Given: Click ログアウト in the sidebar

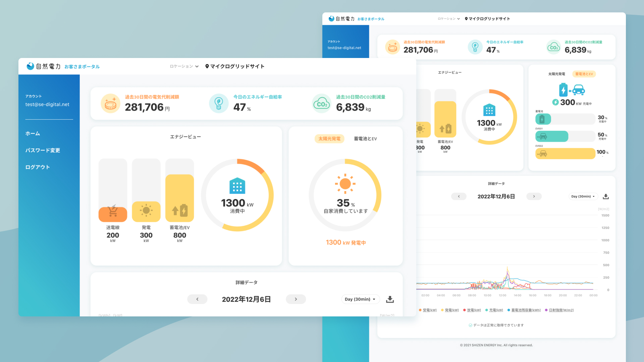Looking at the screenshot, I should point(38,167).
